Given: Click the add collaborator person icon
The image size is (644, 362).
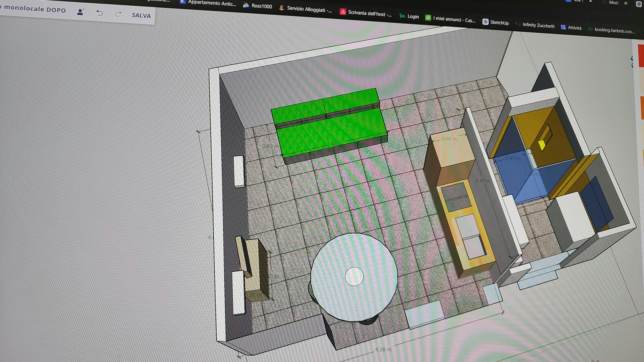Looking at the screenshot, I should click(80, 12).
